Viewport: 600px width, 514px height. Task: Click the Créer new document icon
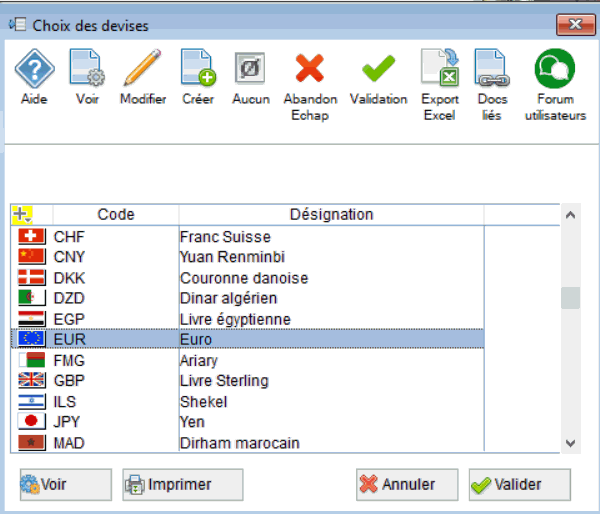[198, 67]
